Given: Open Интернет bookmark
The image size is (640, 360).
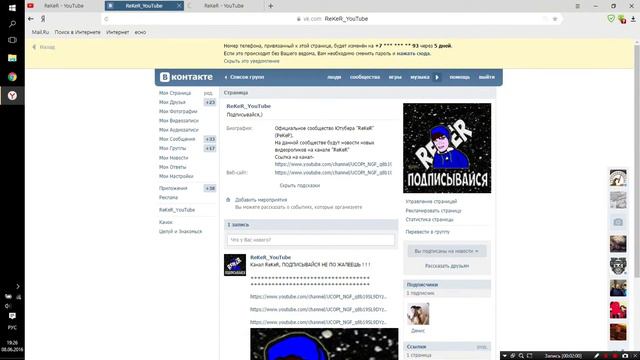Looking at the screenshot, I should (x=118, y=32).
